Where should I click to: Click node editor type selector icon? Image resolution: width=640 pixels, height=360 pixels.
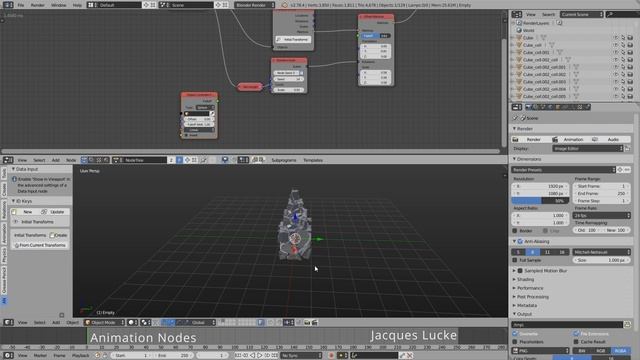click(8, 160)
